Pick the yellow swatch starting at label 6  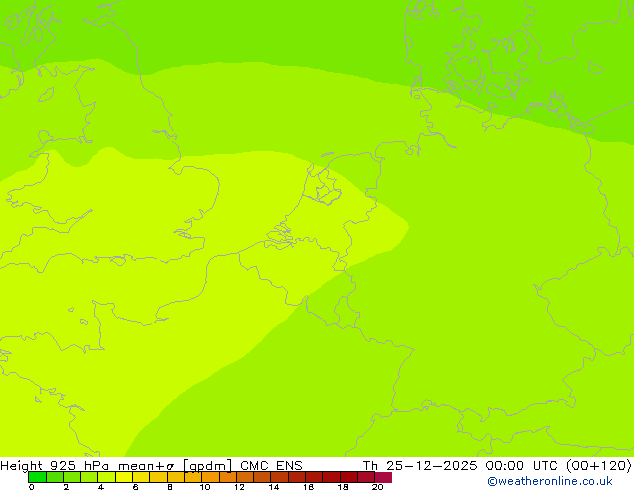[141, 477]
